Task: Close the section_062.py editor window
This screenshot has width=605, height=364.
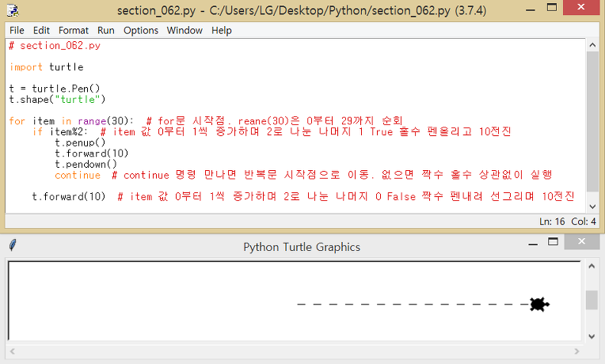Action: [x=580, y=7]
